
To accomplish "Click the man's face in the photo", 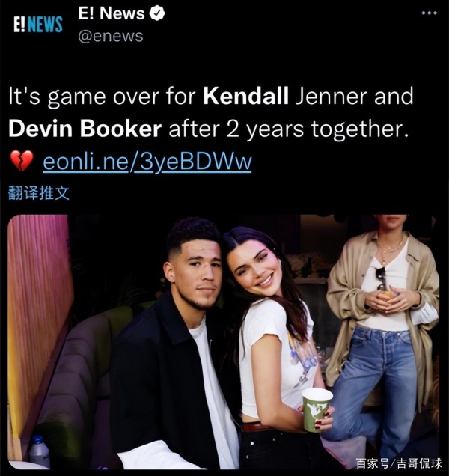I will pyautogui.click(x=199, y=272).
